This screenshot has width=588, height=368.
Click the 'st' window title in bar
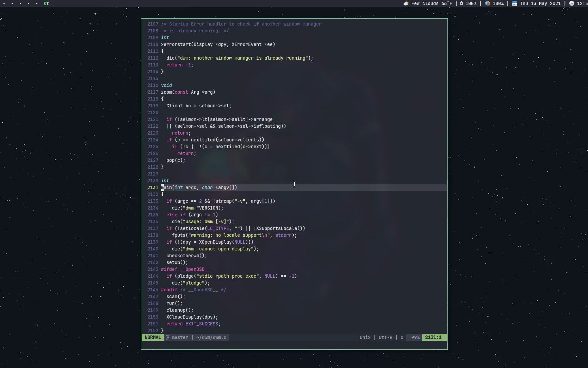pyautogui.click(x=46, y=3)
